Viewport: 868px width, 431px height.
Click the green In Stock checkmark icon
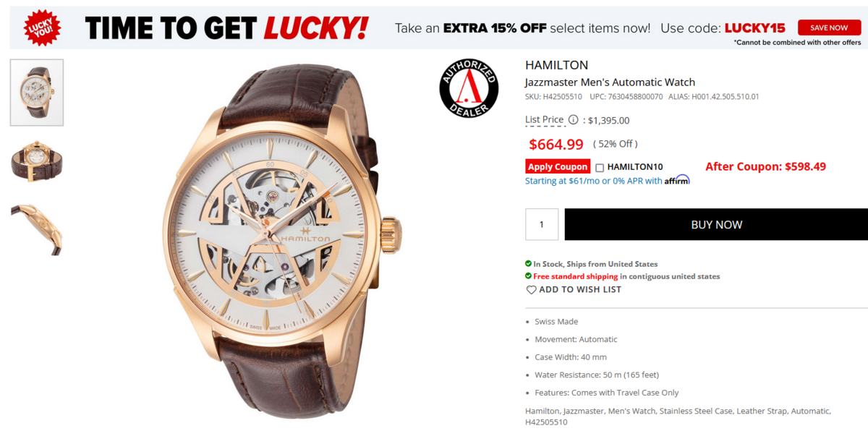(528, 264)
